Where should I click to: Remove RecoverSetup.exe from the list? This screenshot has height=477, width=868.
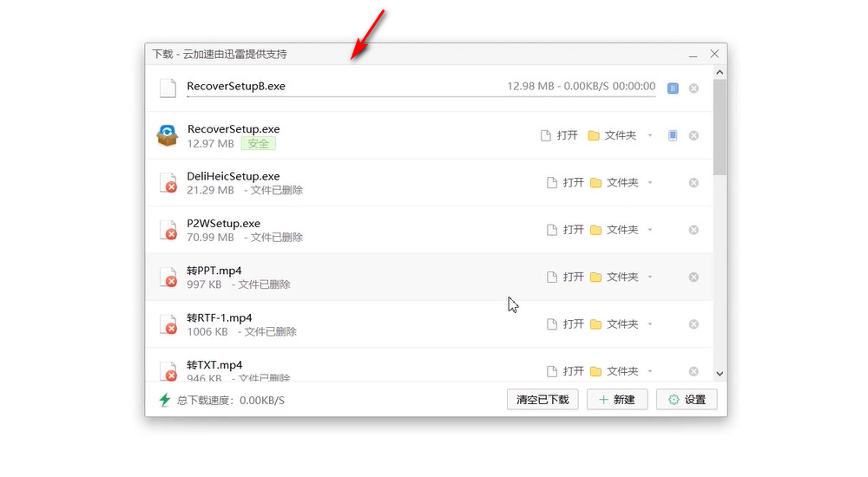point(694,135)
